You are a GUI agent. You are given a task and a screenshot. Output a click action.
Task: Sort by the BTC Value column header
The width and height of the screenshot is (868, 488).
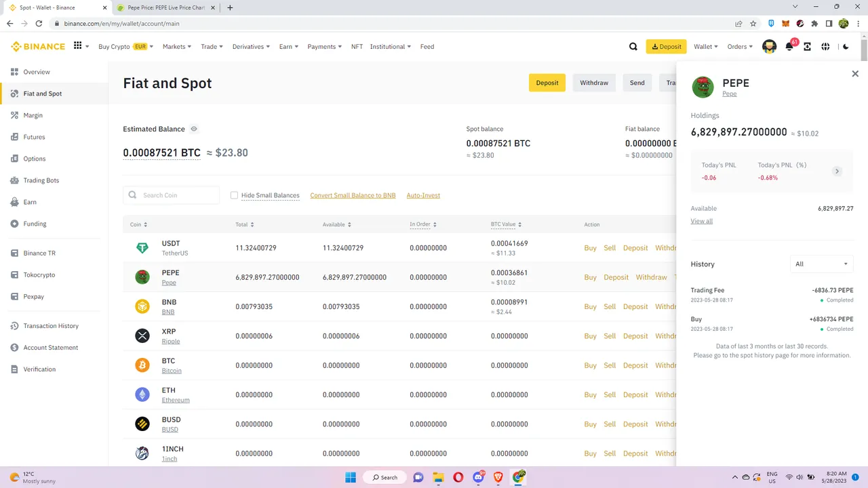(506, 224)
